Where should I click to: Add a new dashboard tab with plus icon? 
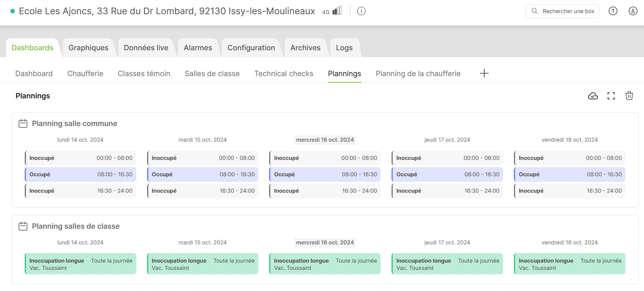tap(484, 73)
